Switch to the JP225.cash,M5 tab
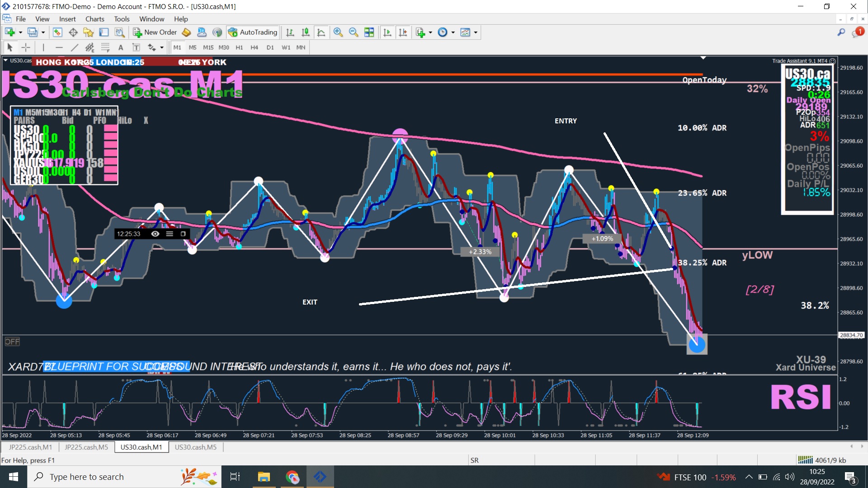868x488 pixels. click(x=86, y=447)
